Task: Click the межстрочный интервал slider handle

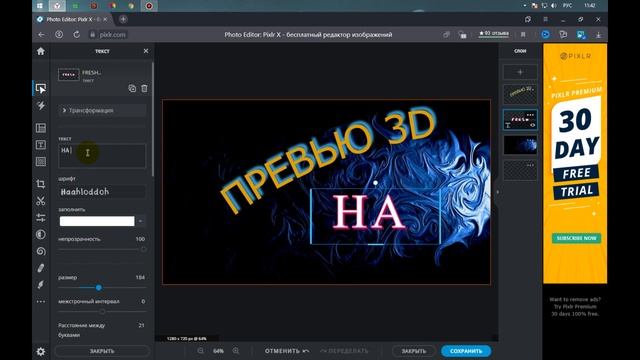Action: [x=102, y=311]
